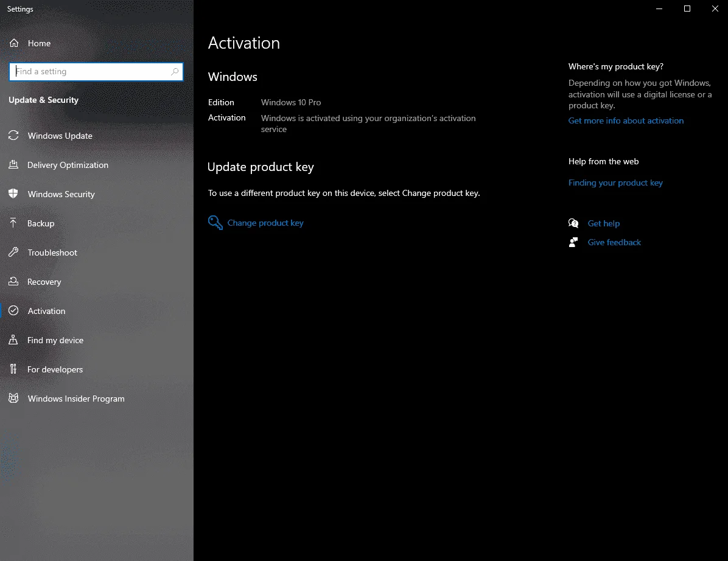This screenshot has width=728, height=561.
Task: Select the Activation sidebar entry
Action: (x=97, y=311)
